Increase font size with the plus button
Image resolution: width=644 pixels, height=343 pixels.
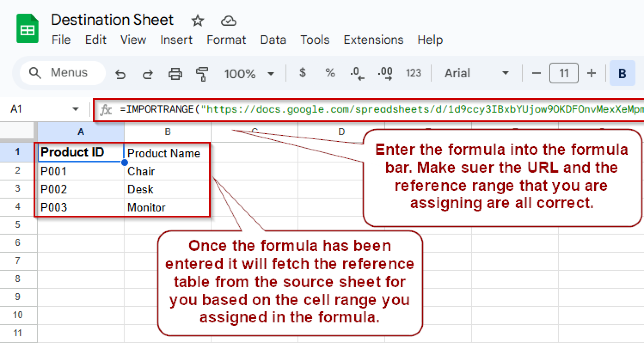click(591, 73)
